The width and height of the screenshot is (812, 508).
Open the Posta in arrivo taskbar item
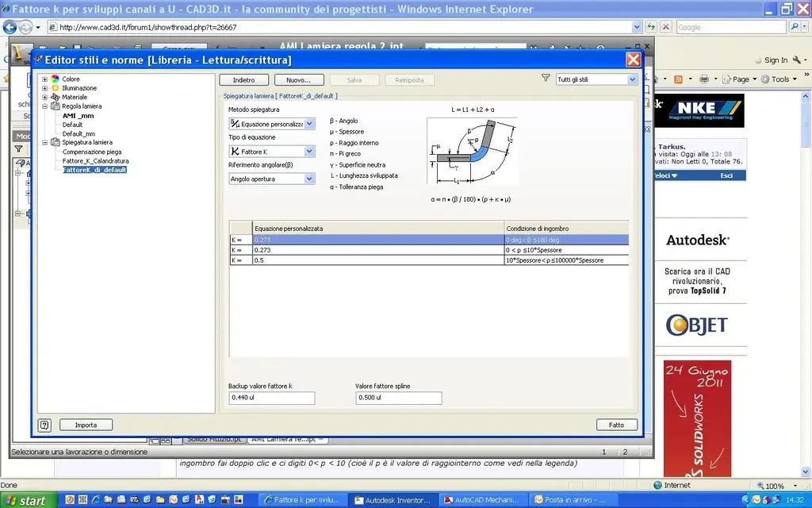click(571, 500)
